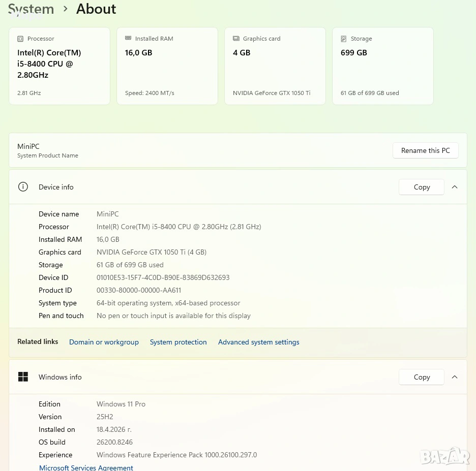Click the Device info section title
The width and height of the screenshot is (476, 471).
click(56, 187)
